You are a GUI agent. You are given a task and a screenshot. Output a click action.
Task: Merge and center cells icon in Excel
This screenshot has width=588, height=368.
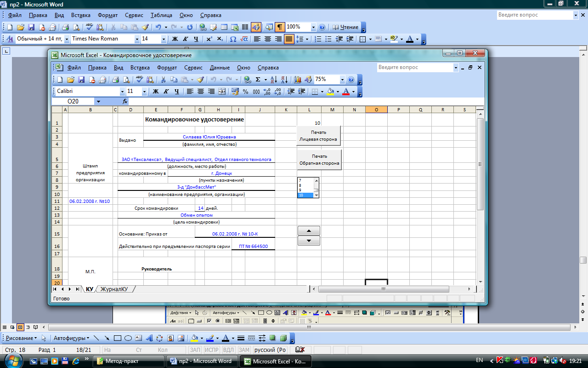(222, 92)
